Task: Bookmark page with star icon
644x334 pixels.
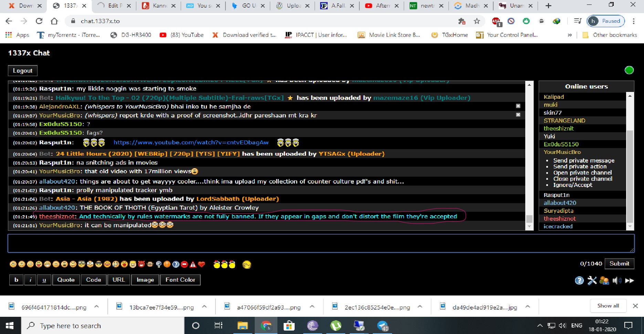Action: (x=477, y=21)
